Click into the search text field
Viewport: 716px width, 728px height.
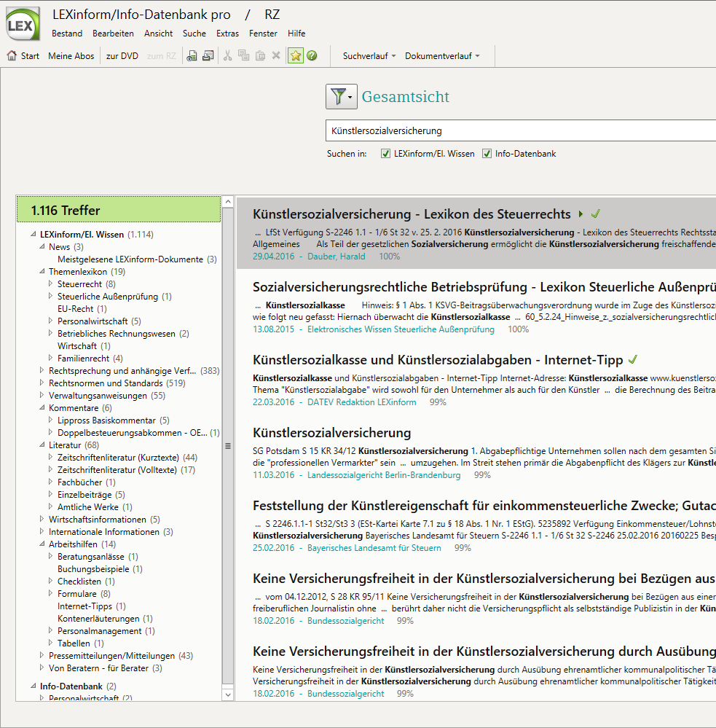pyautogui.click(x=510, y=131)
